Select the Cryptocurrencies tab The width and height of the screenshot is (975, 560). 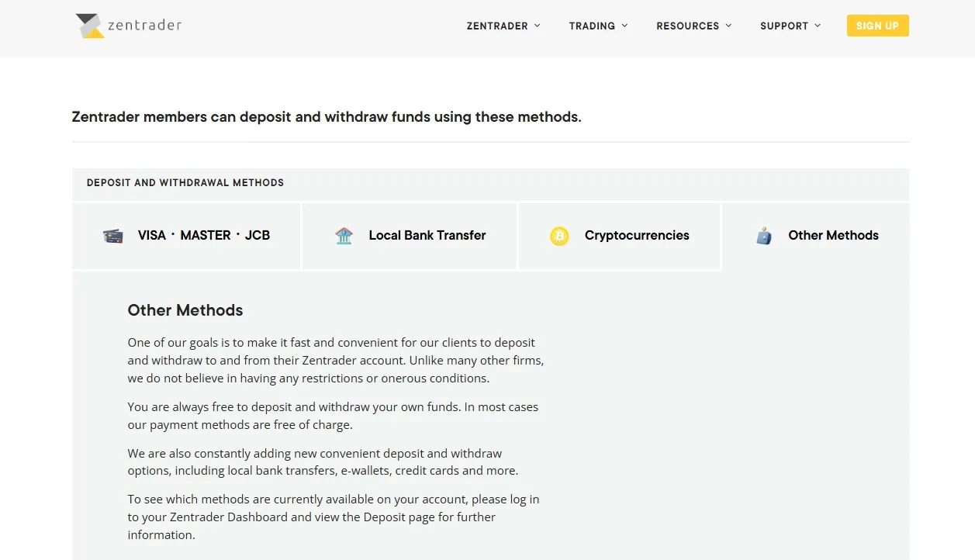coord(620,236)
